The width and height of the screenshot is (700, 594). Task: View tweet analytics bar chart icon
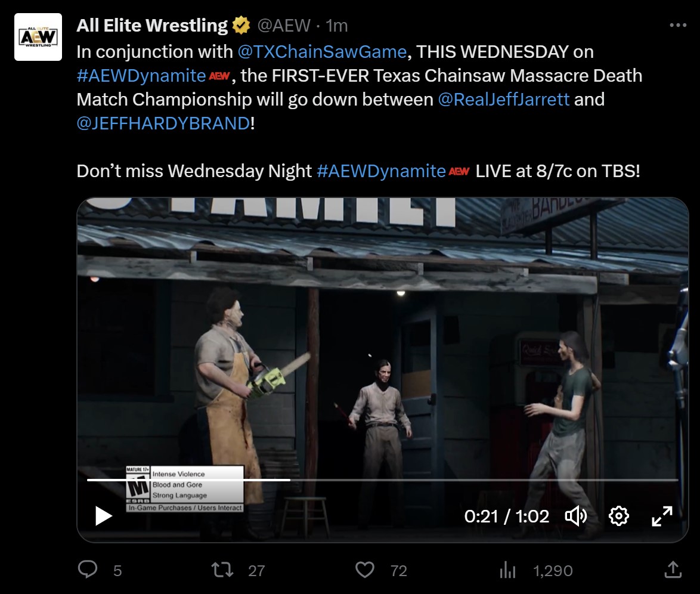pos(507,570)
